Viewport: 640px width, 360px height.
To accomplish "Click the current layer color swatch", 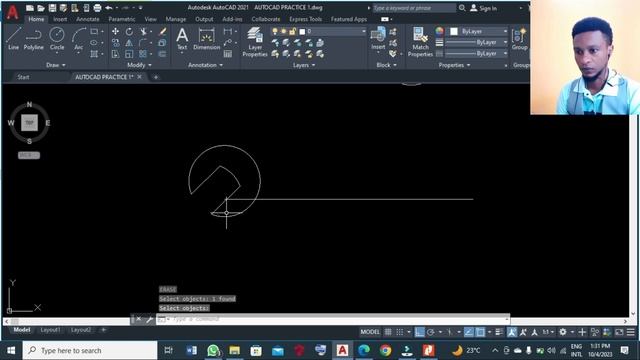I will pos(302,31).
